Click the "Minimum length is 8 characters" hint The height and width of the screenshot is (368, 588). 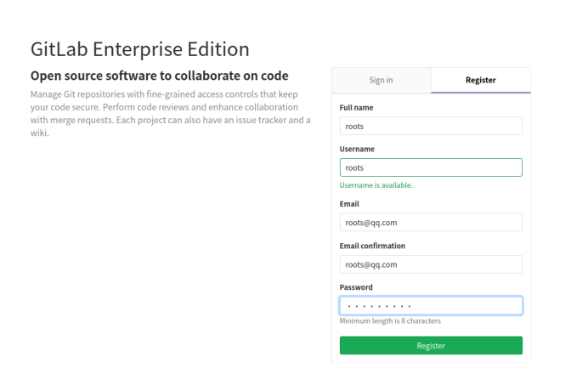(x=390, y=321)
